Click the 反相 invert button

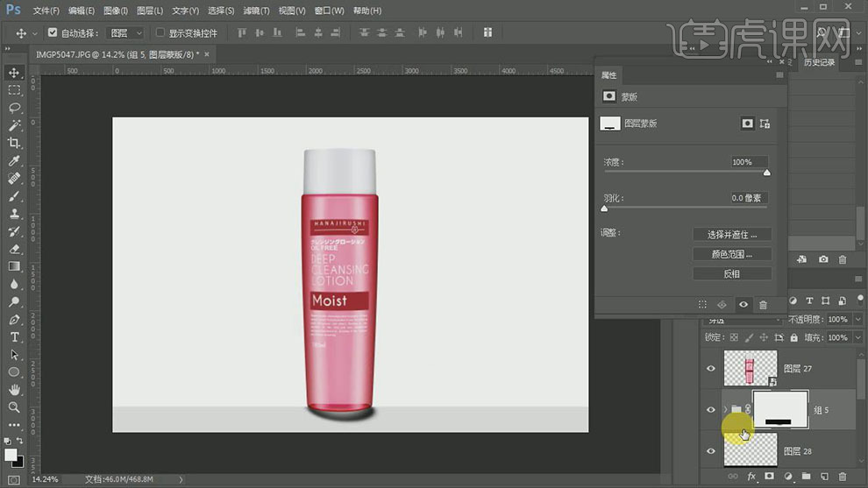(731, 273)
